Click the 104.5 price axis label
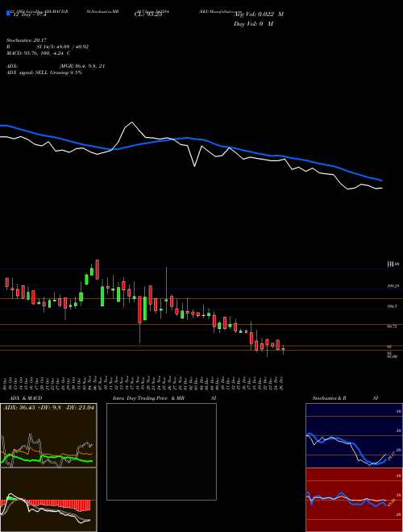This screenshot has height=532, width=403. tap(393, 306)
